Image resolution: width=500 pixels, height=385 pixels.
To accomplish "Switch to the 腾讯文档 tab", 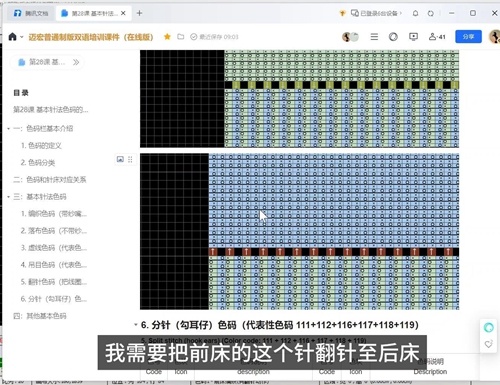I will click(x=31, y=13).
